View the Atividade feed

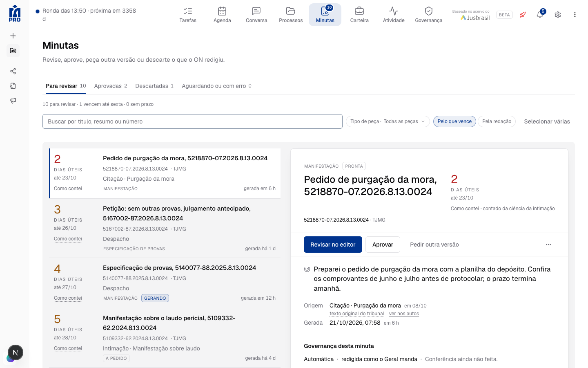394,15
